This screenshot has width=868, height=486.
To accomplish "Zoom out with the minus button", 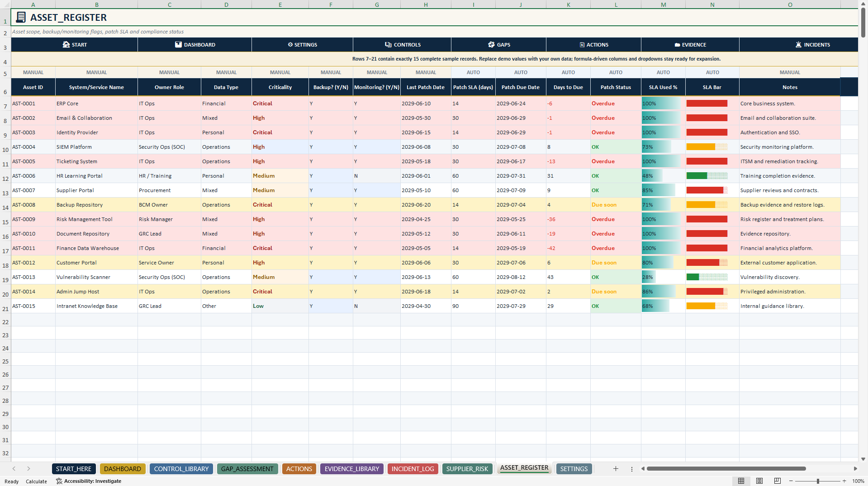I will click(x=791, y=481).
